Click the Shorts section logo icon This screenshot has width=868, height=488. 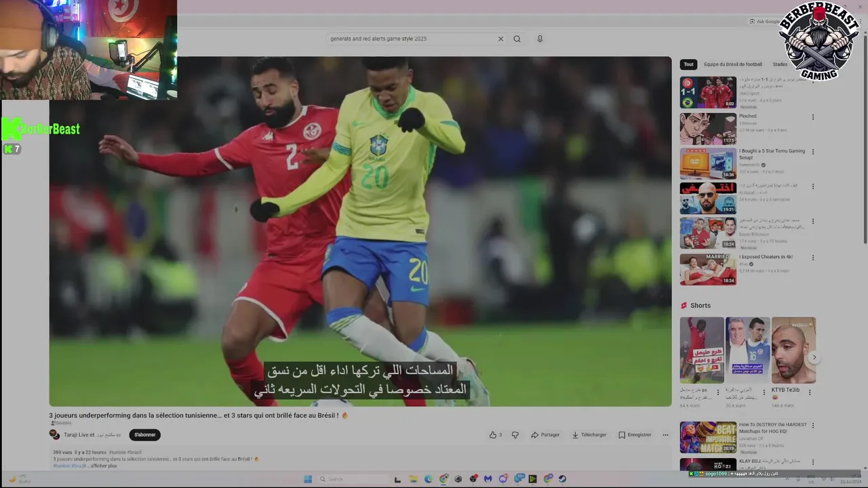pyautogui.click(x=684, y=306)
